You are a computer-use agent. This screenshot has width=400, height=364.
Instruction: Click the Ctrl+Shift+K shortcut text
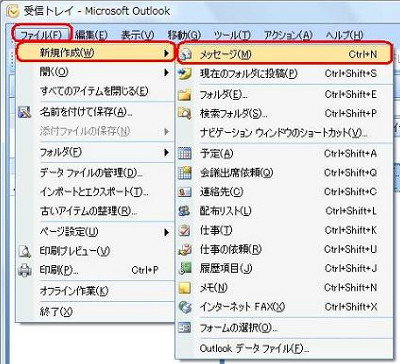351,230
